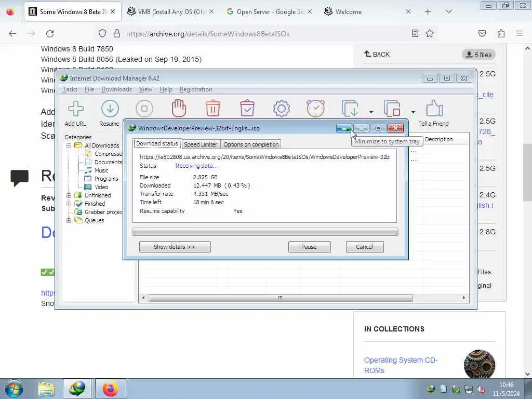The height and width of the screenshot is (399, 532).
Task: Open the Registration menu
Action: (196, 89)
